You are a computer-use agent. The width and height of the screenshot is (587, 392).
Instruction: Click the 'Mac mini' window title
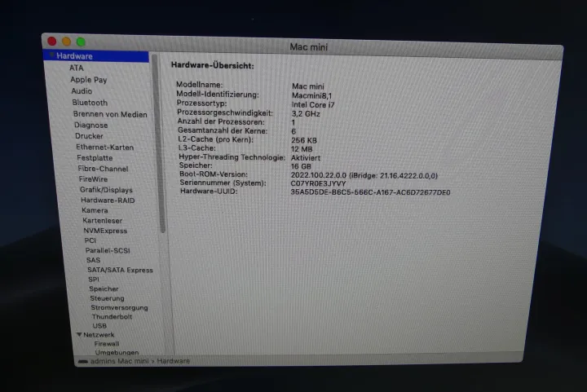point(308,46)
